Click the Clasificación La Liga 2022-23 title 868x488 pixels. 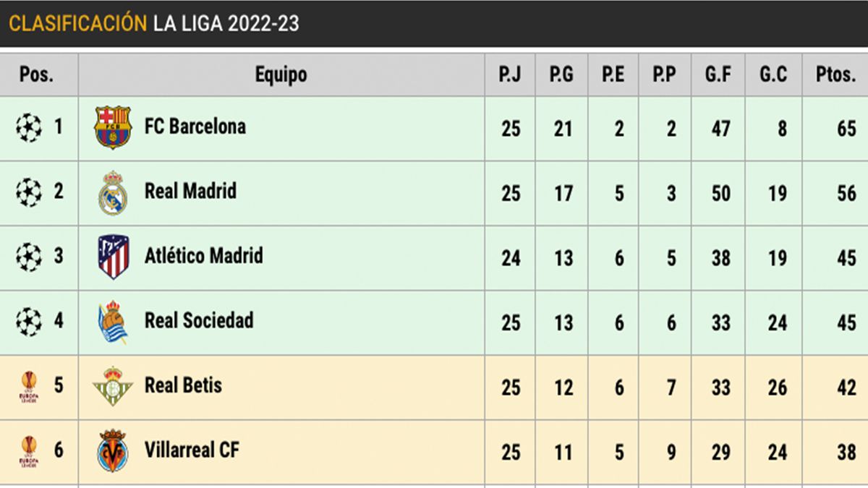pos(153,23)
